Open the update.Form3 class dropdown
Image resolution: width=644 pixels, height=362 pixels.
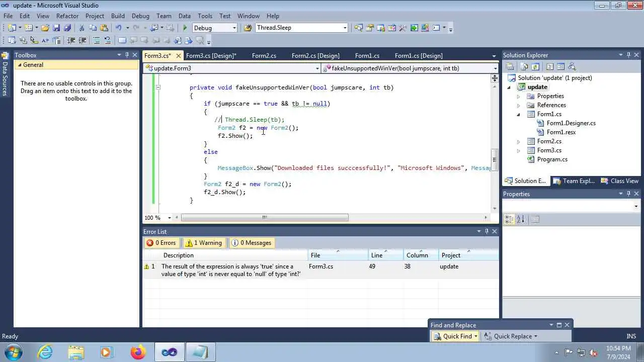[317, 68]
